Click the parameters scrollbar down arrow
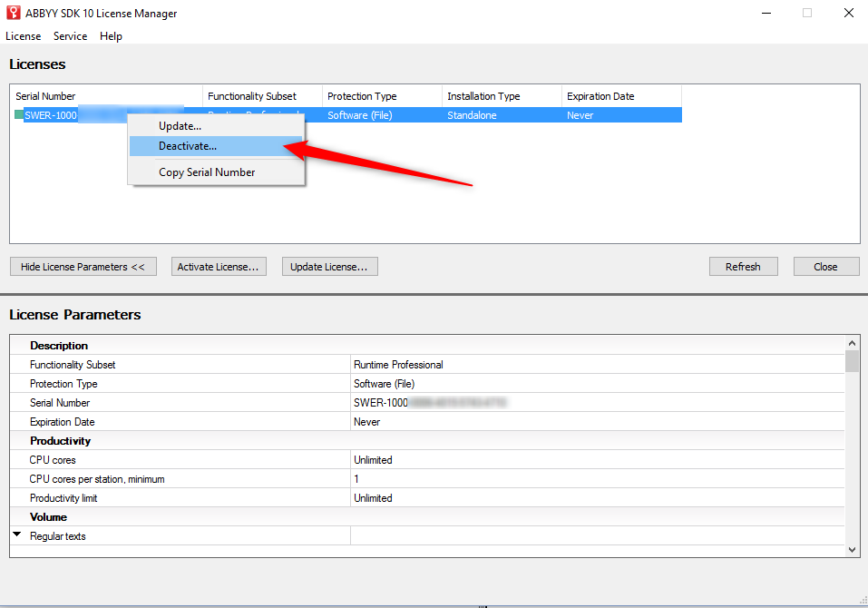 pyautogui.click(x=852, y=550)
